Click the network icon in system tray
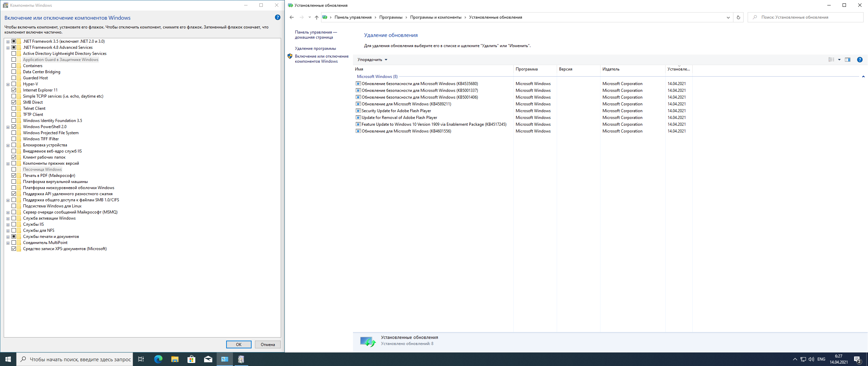 [x=803, y=359]
